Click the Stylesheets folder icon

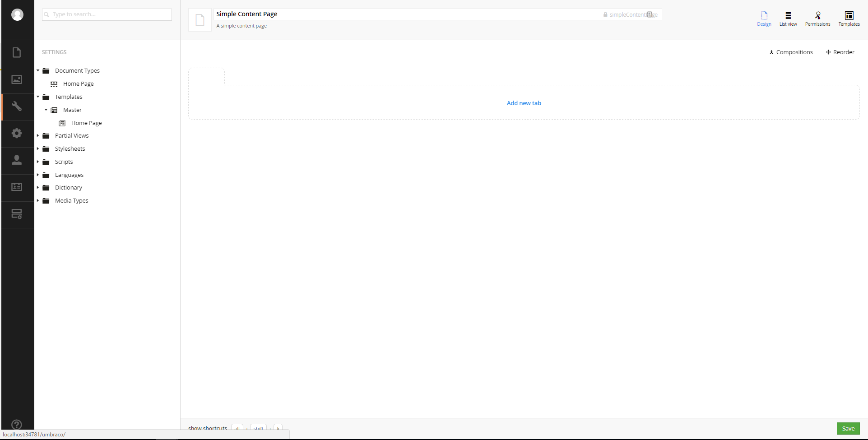(x=46, y=149)
